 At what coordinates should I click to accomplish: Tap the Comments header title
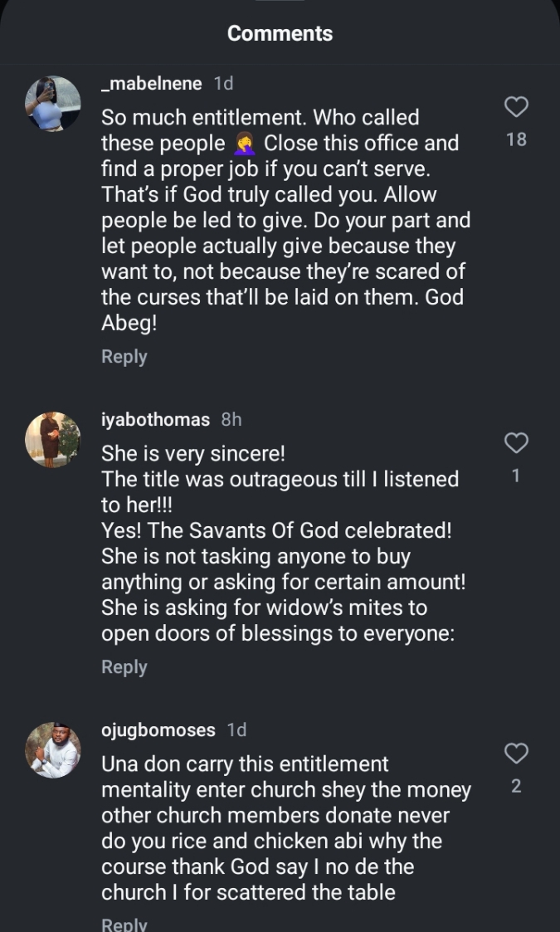[280, 33]
